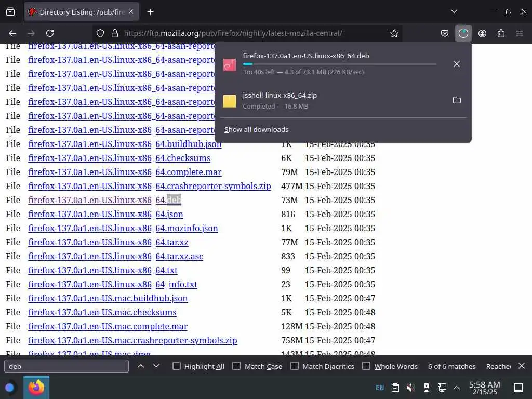
Task: Open linux-x86_64_info.txt link
Action: 113,284
